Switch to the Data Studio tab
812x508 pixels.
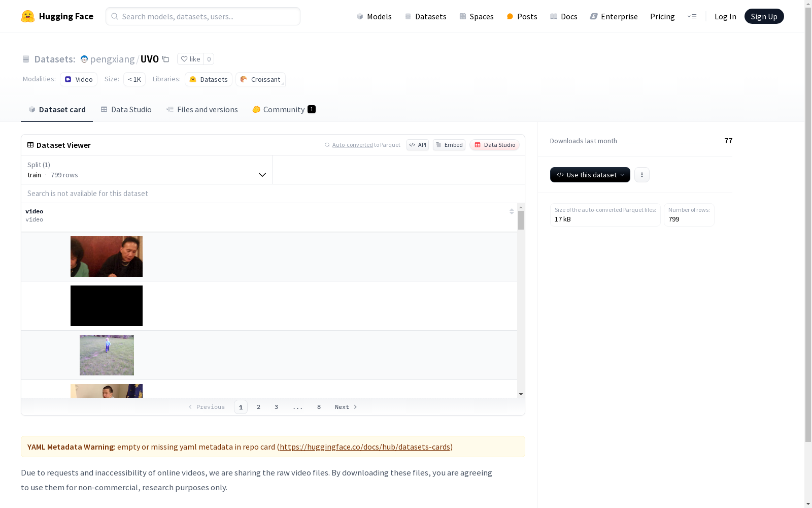(126, 109)
